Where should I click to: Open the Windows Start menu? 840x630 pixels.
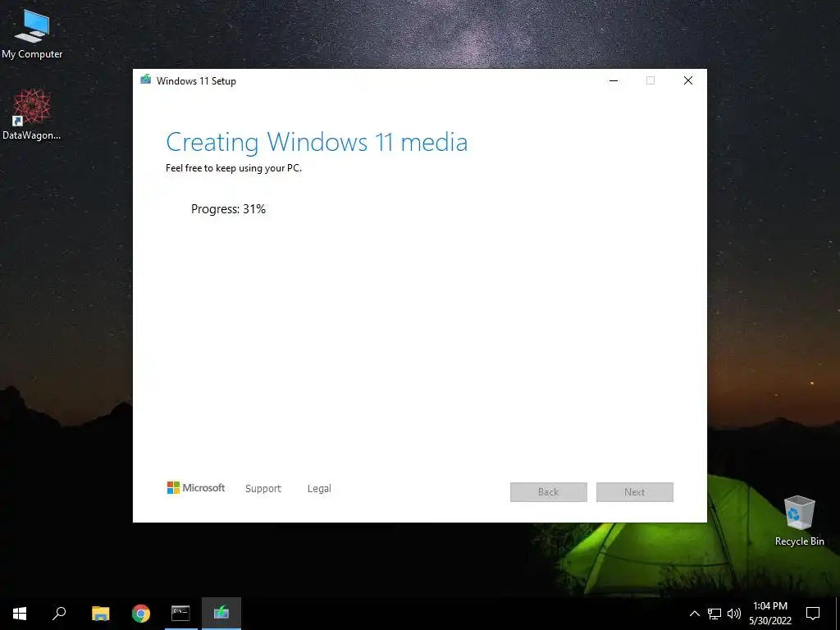pos(20,614)
